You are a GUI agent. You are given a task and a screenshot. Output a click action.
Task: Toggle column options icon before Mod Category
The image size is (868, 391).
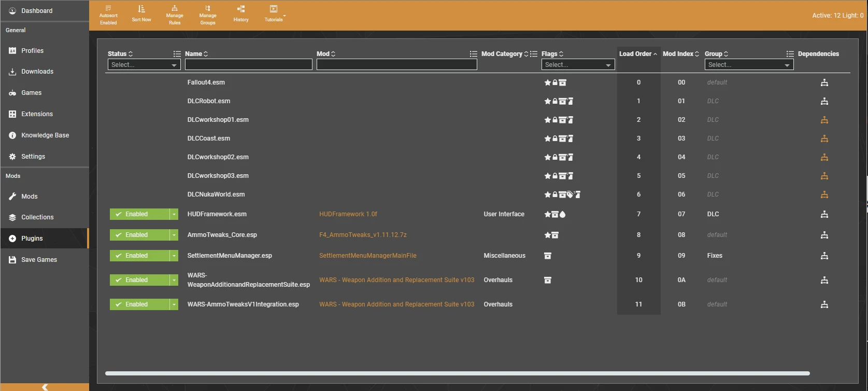point(473,54)
